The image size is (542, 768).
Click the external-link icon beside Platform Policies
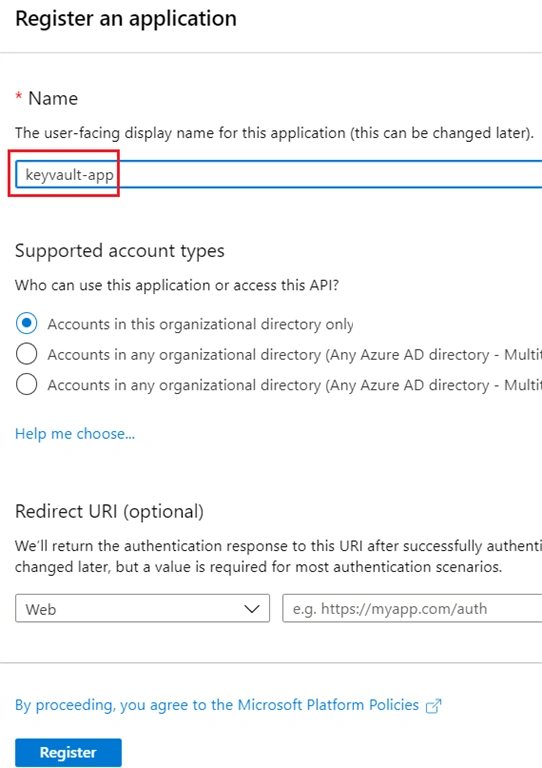tap(433, 706)
